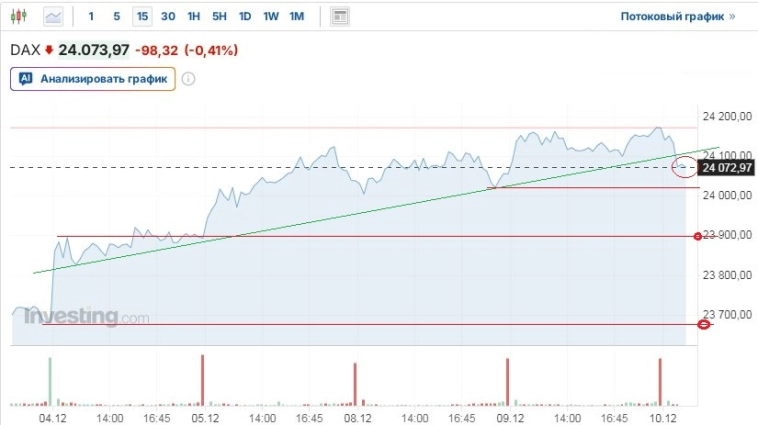This screenshot has width=758, height=425.
Task: Click the AI badge icon
Action: 26,79
